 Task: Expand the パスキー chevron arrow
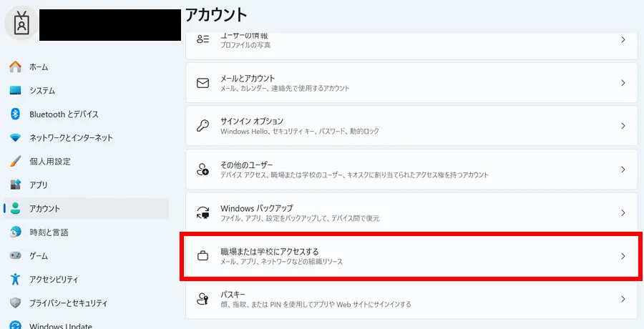(x=623, y=299)
